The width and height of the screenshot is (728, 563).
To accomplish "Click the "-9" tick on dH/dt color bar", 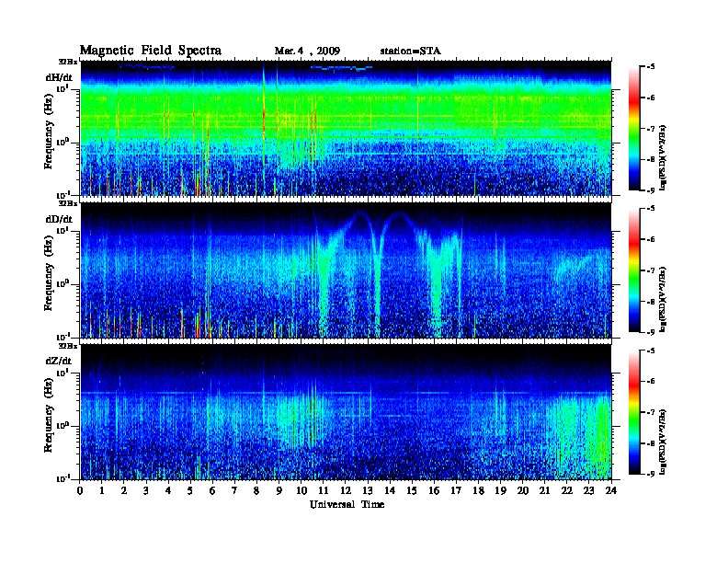I will [651, 190].
